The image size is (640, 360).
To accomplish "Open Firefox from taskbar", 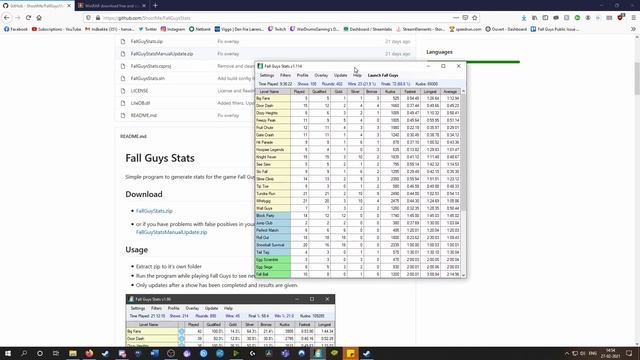I will pos(89,353).
